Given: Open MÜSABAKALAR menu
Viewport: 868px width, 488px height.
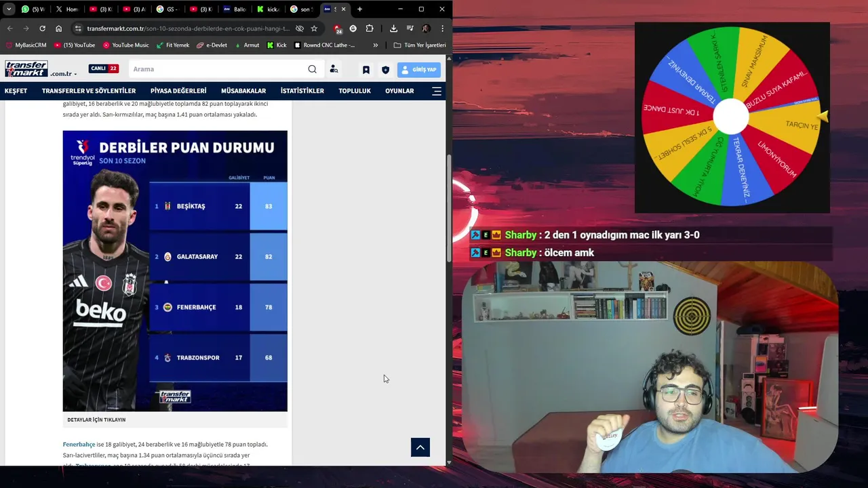Looking at the screenshot, I should tap(243, 91).
